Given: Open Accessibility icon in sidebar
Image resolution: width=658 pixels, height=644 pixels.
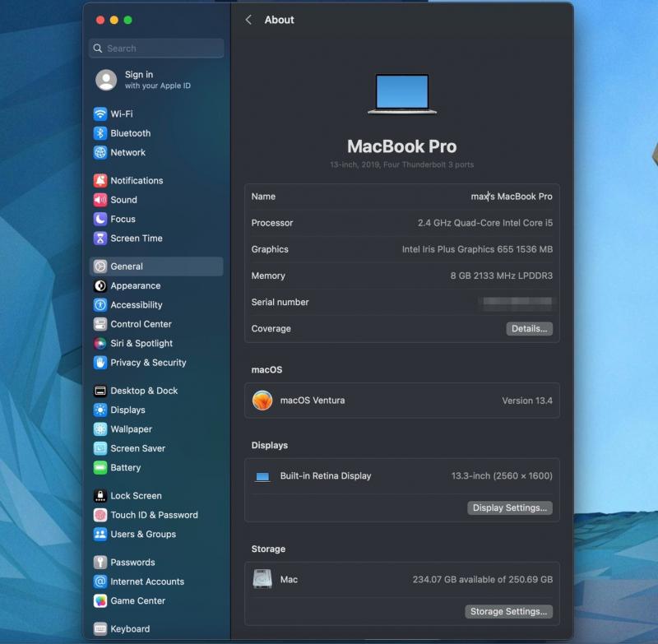Looking at the screenshot, I should coord(100,305).
